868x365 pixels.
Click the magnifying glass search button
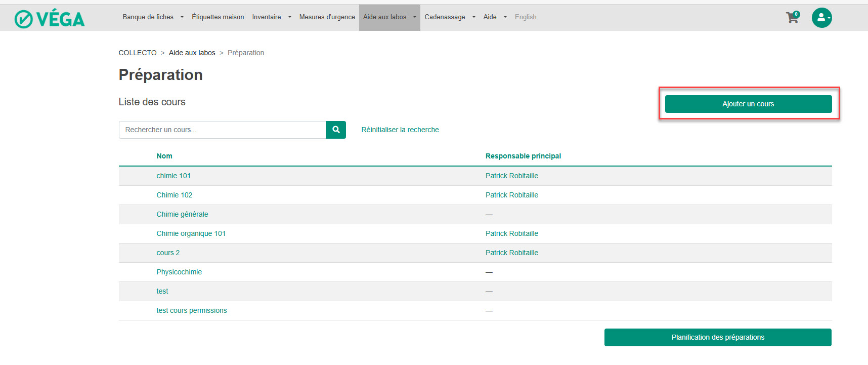[336, 130]
